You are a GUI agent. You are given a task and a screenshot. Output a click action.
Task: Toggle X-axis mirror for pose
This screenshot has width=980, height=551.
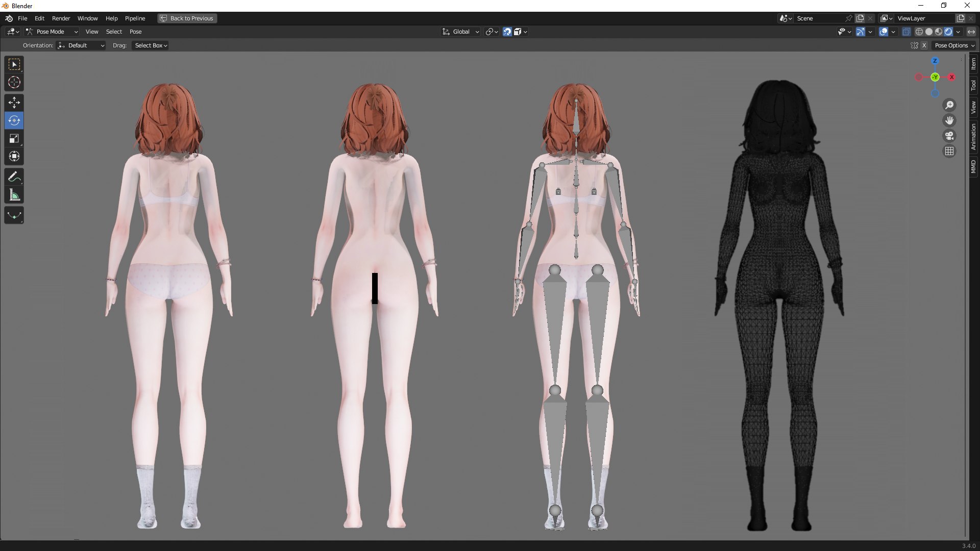coord(923,45)
